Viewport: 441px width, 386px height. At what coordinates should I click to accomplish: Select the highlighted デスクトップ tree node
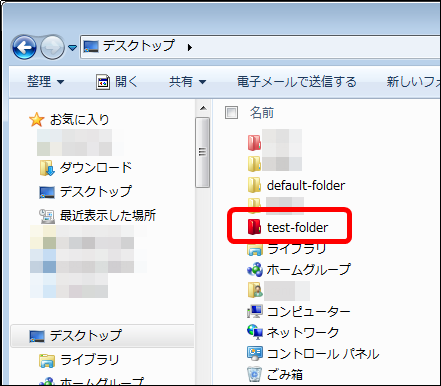coord(102,336)
